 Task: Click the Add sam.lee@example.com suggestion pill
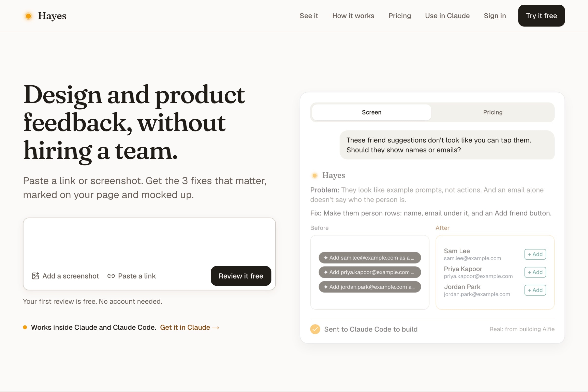(x=370, y=258)
